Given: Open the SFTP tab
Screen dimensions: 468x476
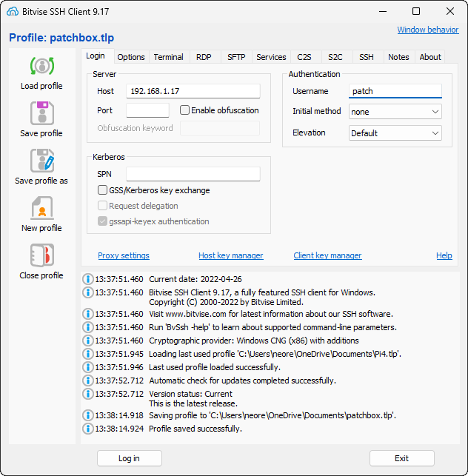Looking at the screenshot, I should click(x=236, y=57).
